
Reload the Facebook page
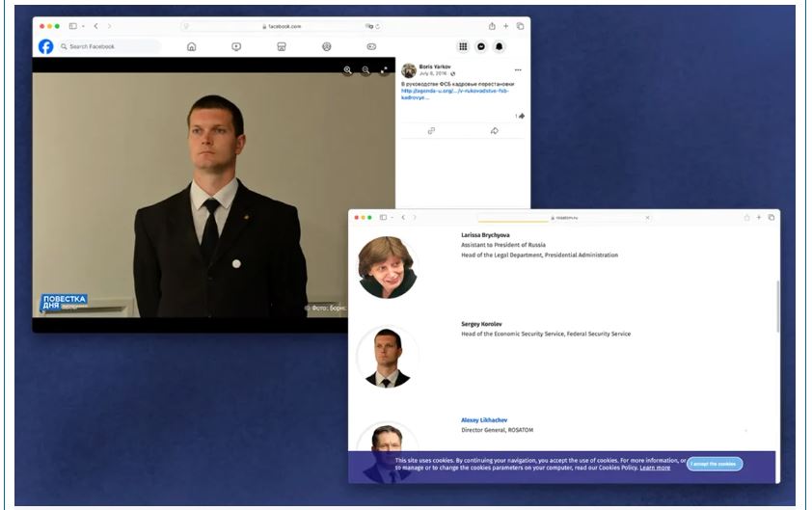point(378,26)
